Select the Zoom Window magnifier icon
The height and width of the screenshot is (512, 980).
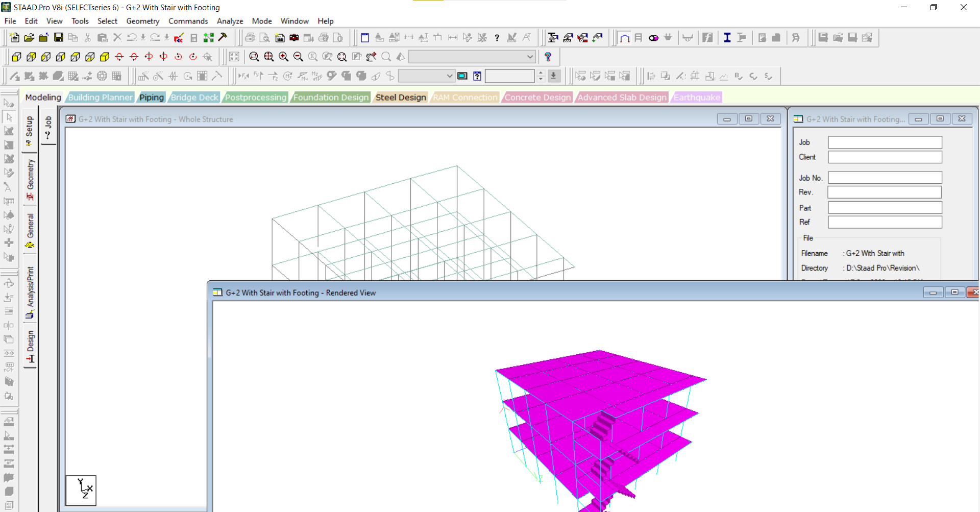pos(254,57)
